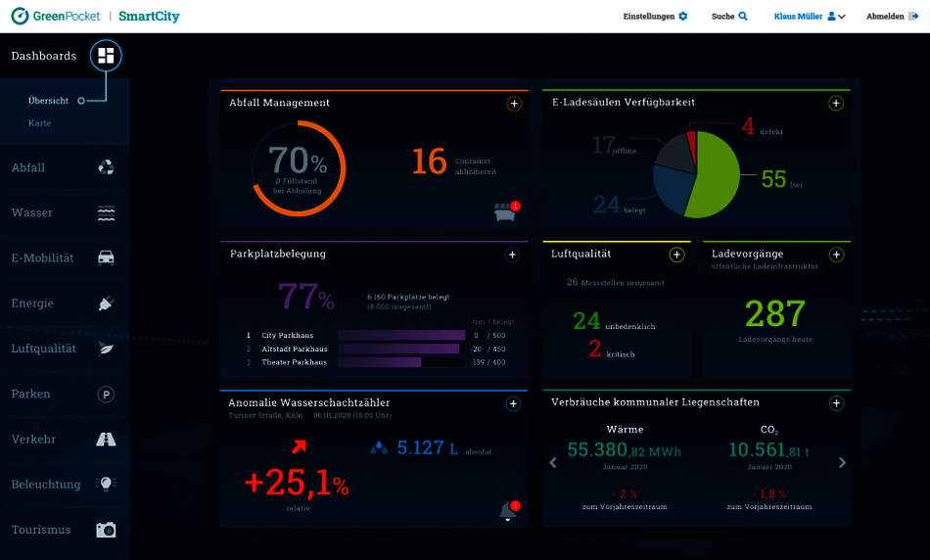Select the Übersicht submenu item

point(48,101)
